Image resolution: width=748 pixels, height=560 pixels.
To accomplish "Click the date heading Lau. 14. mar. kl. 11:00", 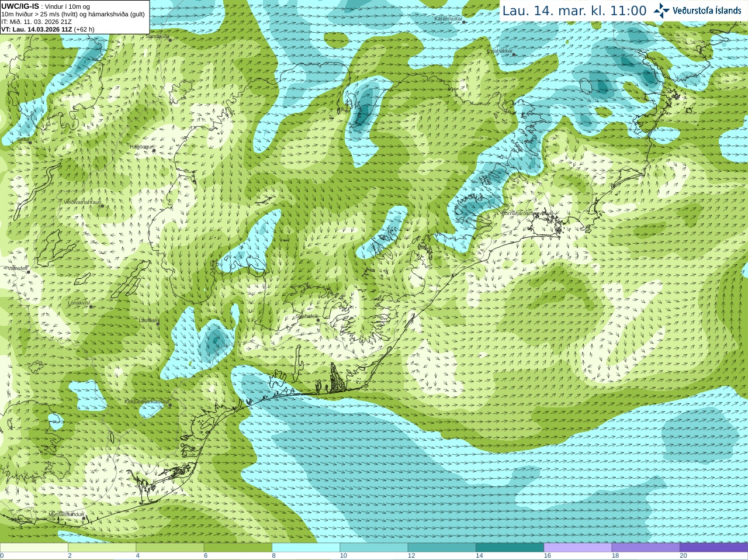I will coord(574,11).
